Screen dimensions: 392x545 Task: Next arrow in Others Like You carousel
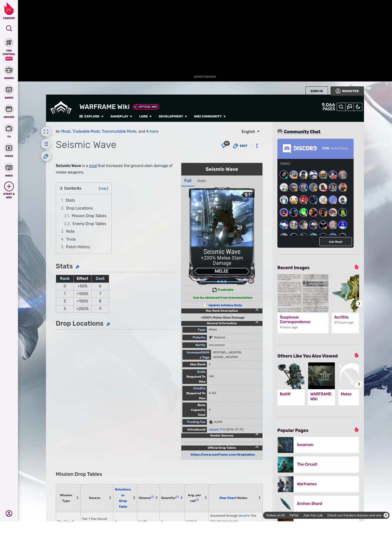tap(359, 384)
